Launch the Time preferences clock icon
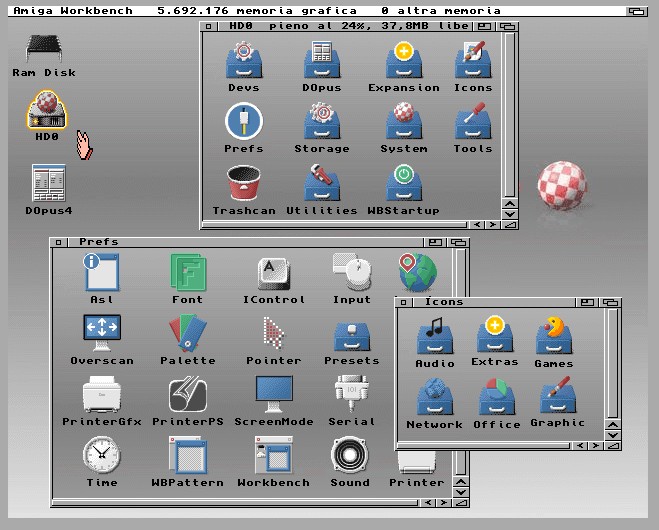Viewport: 659px width, 530px height. pos(101,455)
